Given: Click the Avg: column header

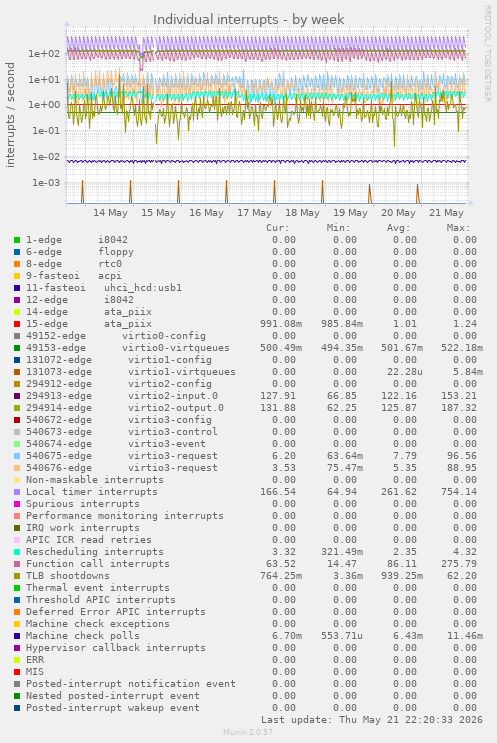Looking at the screenshot, I should (x=398, y=228).
